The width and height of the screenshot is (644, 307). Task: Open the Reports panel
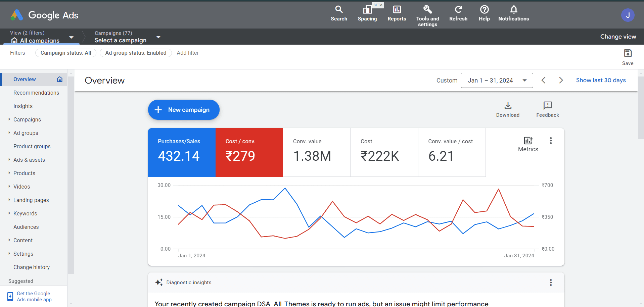pyautogui.click(x=397, y=13)
